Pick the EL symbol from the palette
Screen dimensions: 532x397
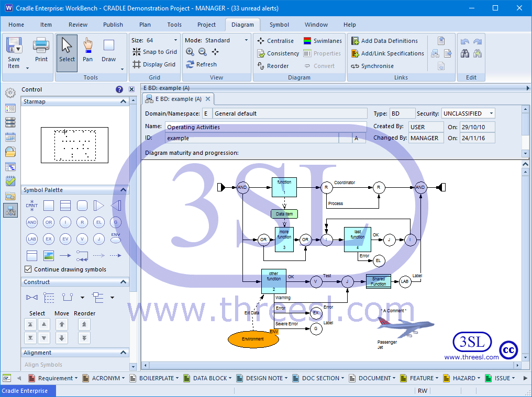[x=99, y=222]
